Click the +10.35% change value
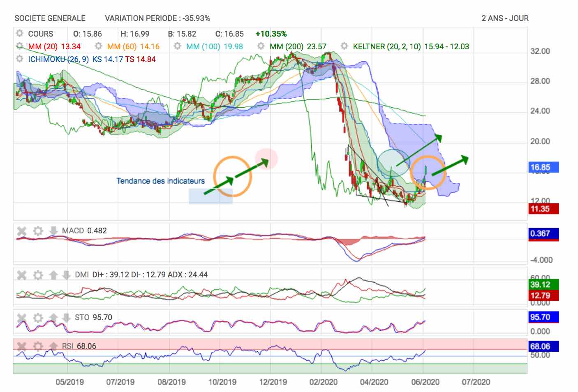 click(271, 34)
